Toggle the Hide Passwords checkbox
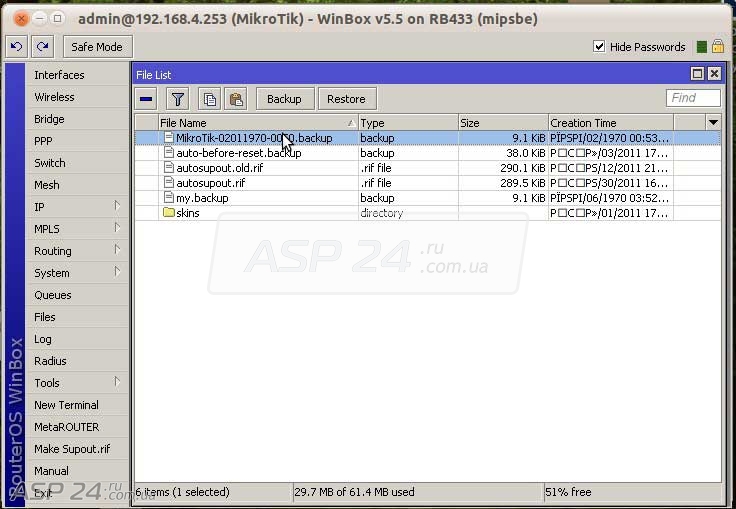The width and height of the screenshot is (736, 509). point(599,46)
